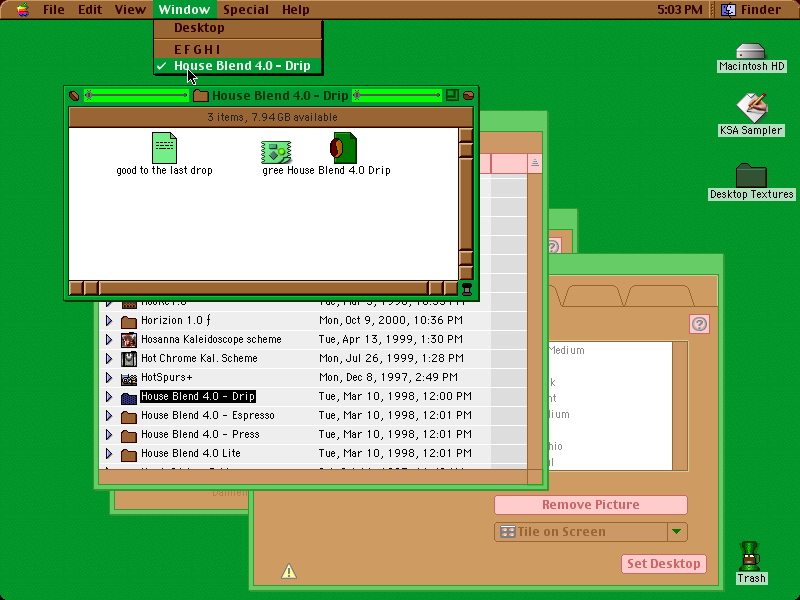
Task: Click the House Blend 4.0 - Press folder icon
Action: pos(129,435)
